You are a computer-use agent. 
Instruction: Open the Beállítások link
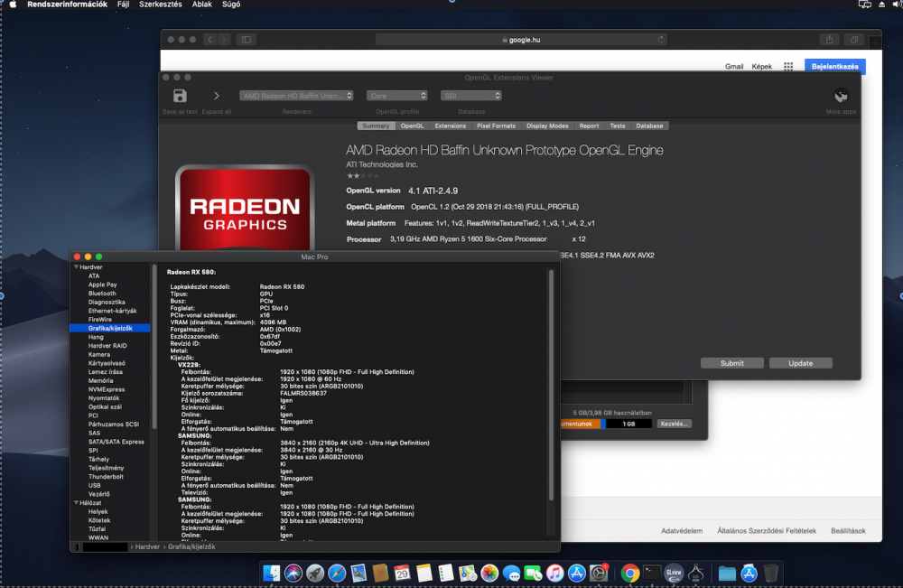tap(848, 531)
